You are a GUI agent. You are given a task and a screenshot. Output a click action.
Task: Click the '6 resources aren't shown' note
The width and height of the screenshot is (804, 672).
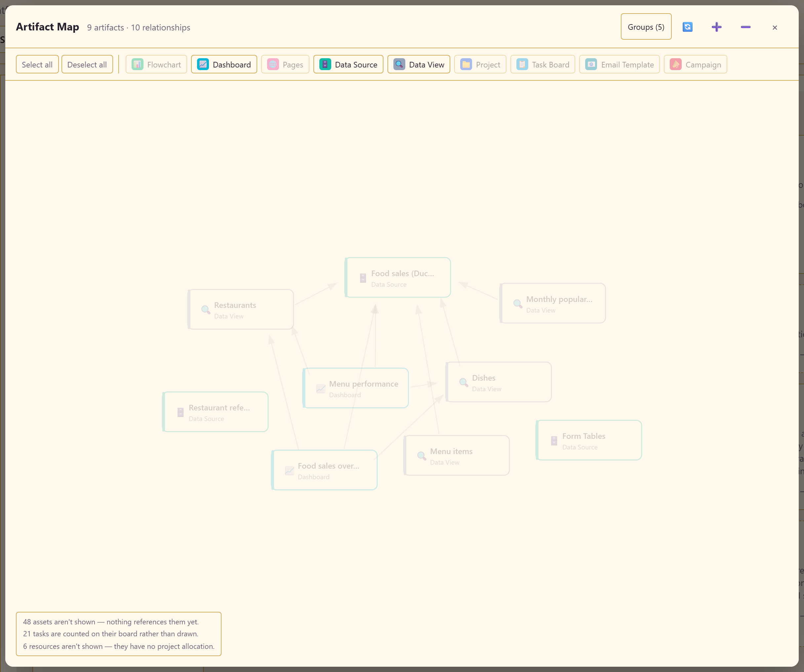pos(119,646)
